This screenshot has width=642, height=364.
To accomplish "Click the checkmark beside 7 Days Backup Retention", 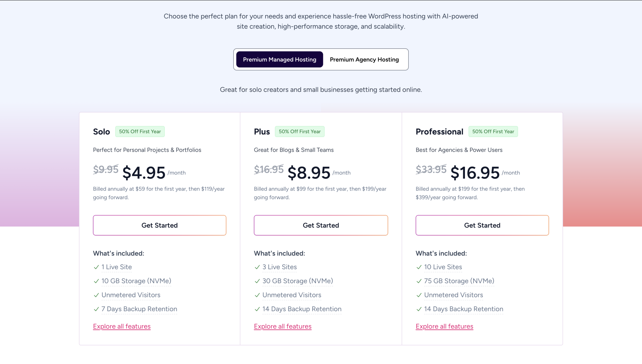I will point(96,309).
